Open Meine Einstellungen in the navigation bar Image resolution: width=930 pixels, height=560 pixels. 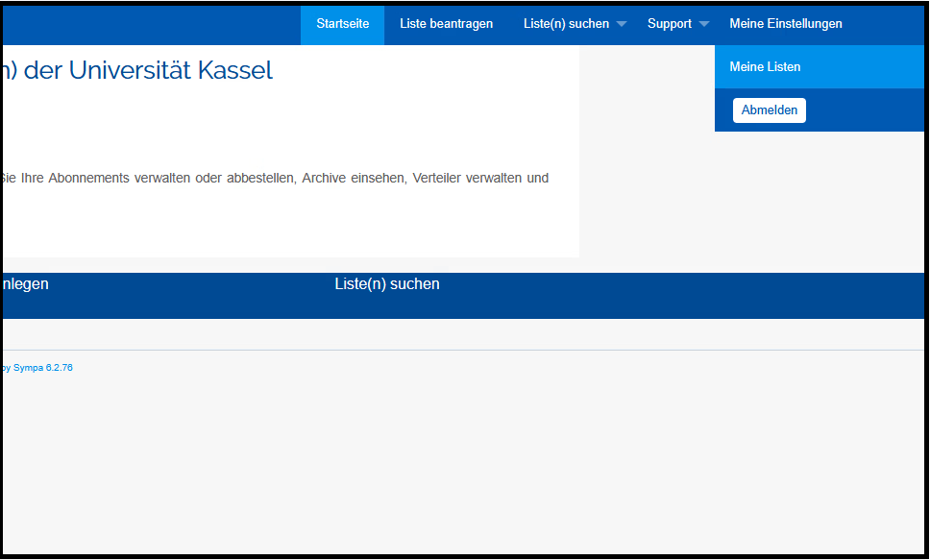tap(785, 24)
